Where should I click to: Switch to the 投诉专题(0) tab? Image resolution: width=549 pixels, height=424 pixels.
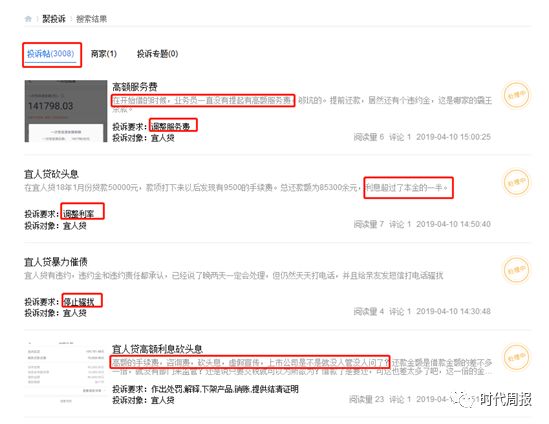click(158, 54)
